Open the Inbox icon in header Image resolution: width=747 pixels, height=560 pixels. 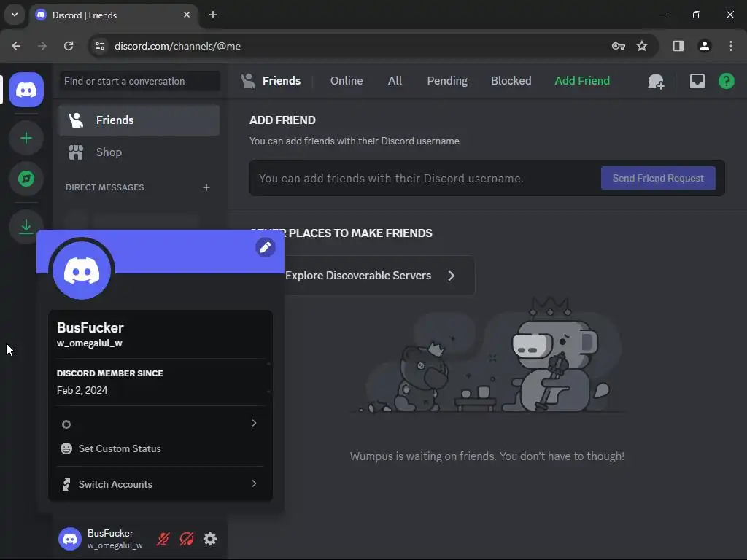[x=697, y=81]
